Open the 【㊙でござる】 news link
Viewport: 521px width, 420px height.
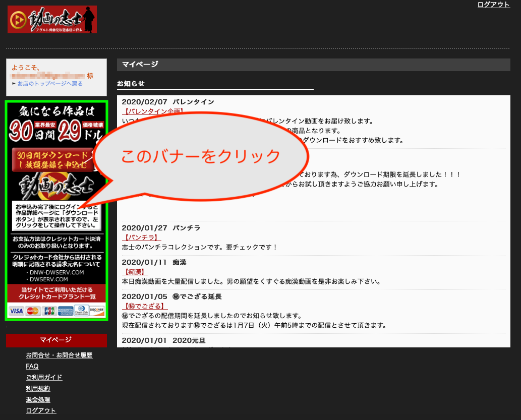click(x=145, y=306)
